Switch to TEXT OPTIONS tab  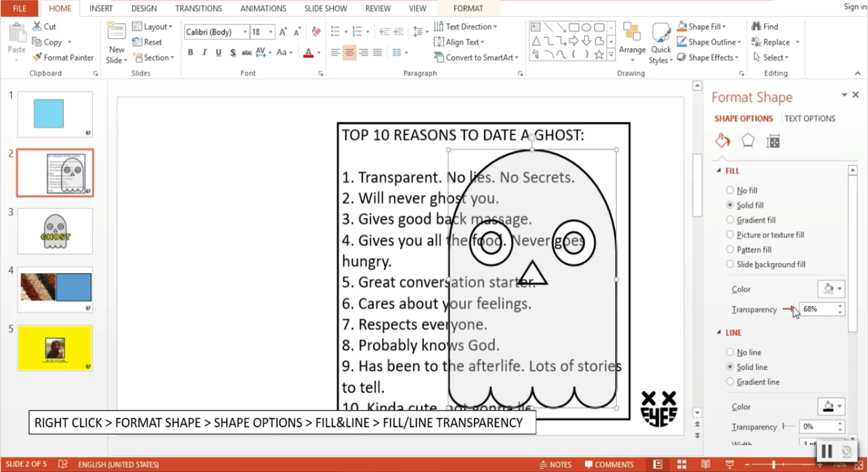809,119
